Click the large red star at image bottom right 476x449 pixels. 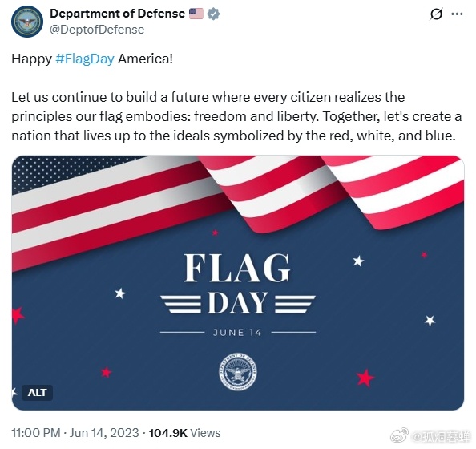click(x=365, y=378)
